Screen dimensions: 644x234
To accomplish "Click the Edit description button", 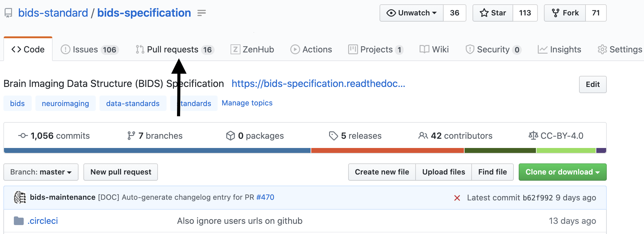I will coord(592,84).
